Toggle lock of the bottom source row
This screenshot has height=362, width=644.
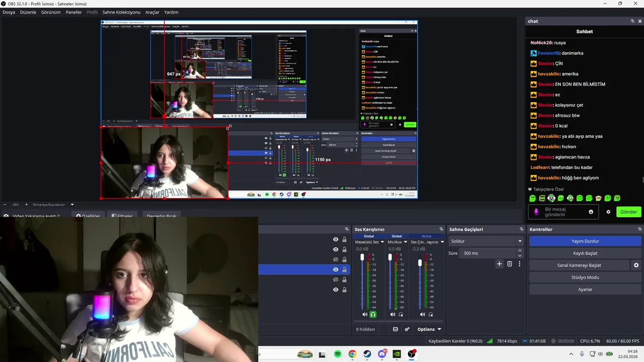point(345,290)
